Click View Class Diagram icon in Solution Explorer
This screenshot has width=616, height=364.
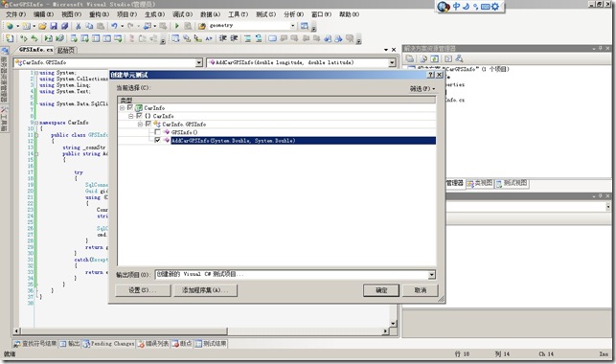459,58
